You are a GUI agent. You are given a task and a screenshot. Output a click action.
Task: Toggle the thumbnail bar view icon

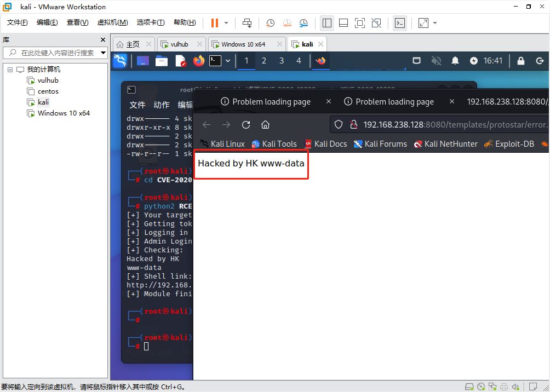coord(343,23)
